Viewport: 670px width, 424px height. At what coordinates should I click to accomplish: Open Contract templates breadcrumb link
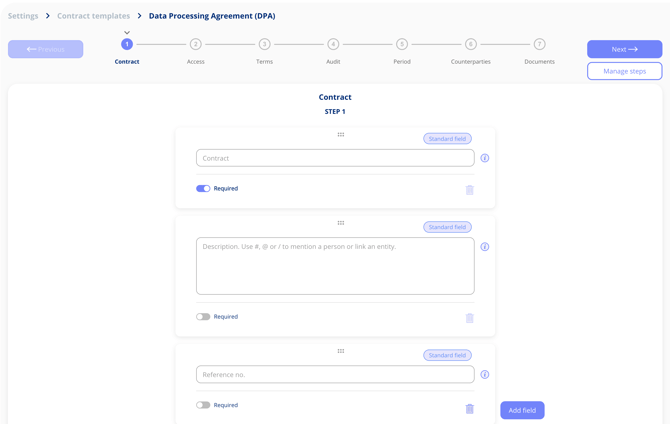(94, 16)
